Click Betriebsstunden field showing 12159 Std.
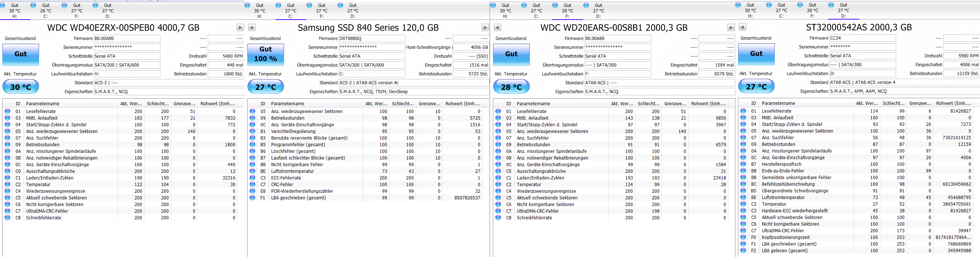The width and height of the screenshot is (980, 257). pos(962,73)
